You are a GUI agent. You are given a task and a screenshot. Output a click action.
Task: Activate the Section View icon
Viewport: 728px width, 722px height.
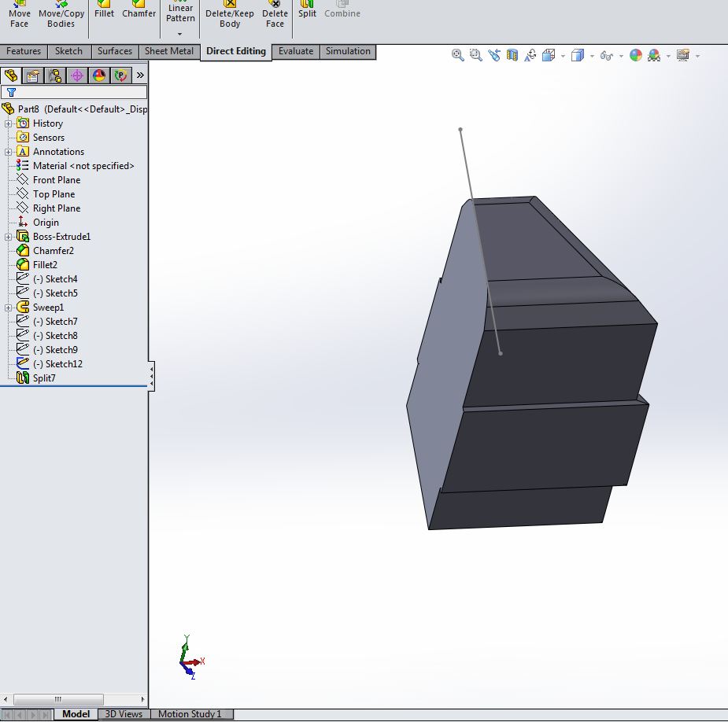(512, 55)
